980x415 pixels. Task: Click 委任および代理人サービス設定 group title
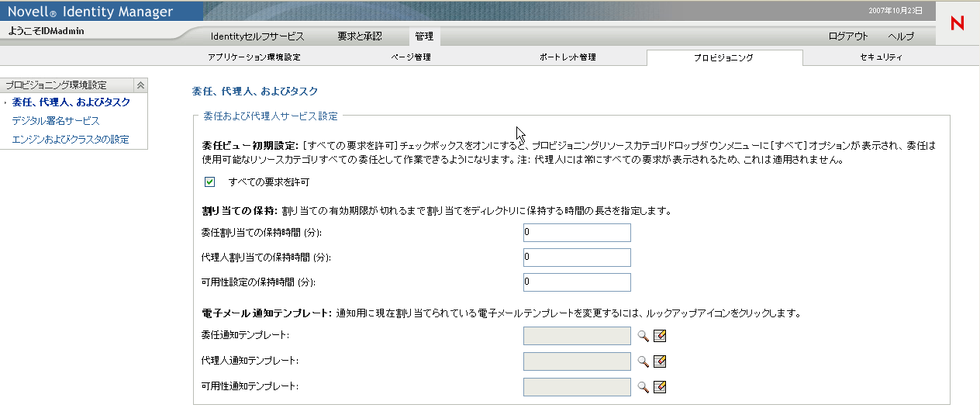[x=270, y=116]
